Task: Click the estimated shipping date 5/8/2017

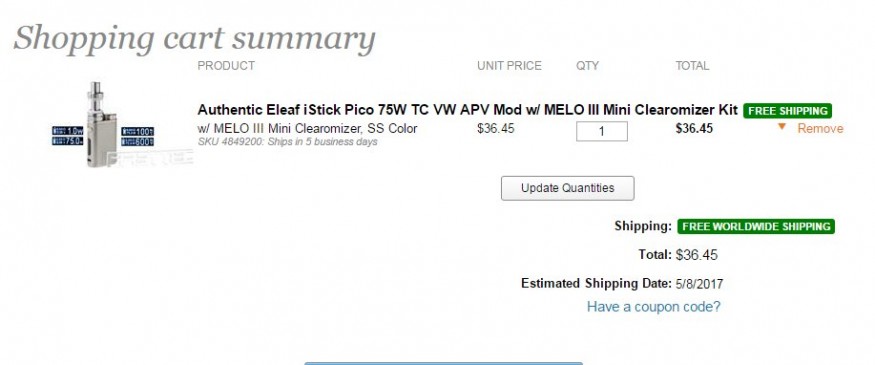Action: pos(699,284)
